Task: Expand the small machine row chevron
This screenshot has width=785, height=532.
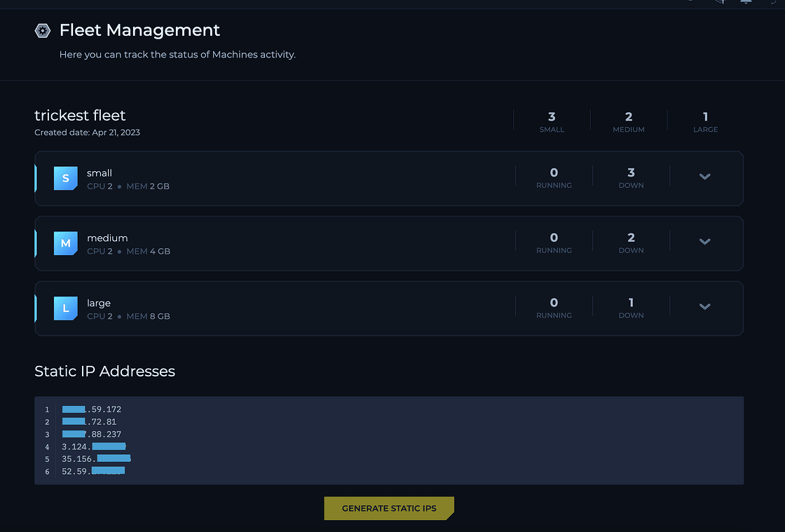Action: click(x=704, y=177)
